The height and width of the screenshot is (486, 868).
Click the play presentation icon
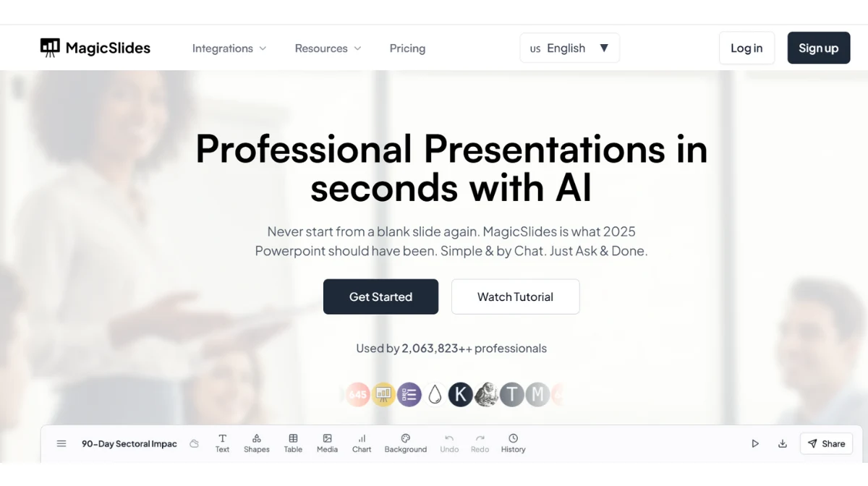point(755,444)
